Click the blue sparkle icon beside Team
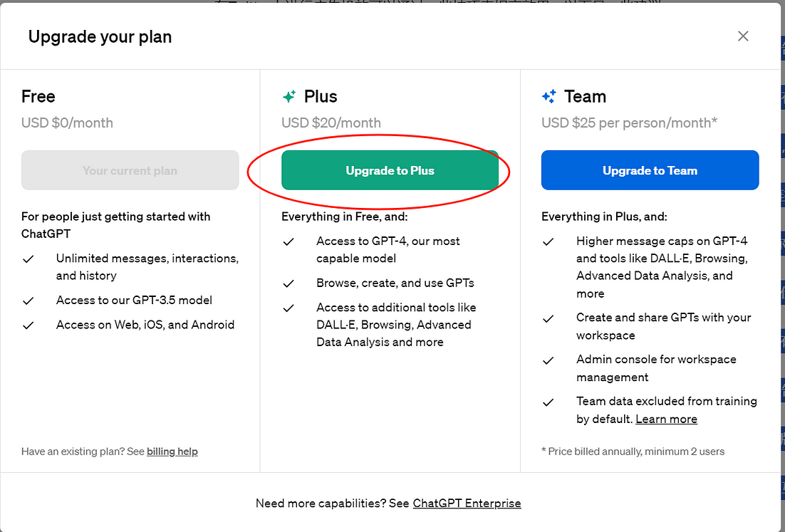 pos(549,96)
